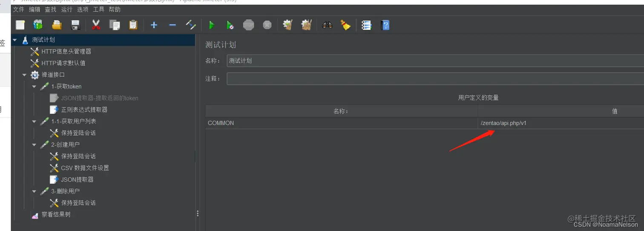
Task: Click the New test plan toolbar icon
Action: pyautogui.click(x=20, y=25)
